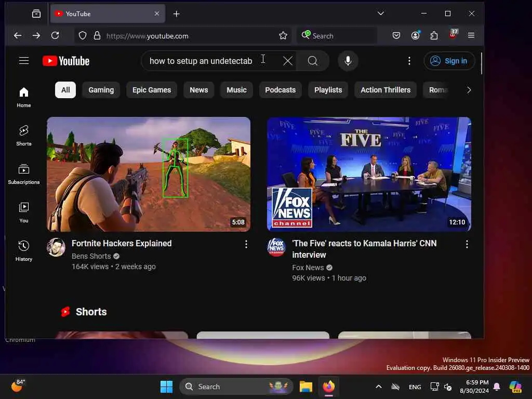Viewport: 532px width, 399px height.
Task: Show hidden system tray icons chevron
Action: (379, 387)
